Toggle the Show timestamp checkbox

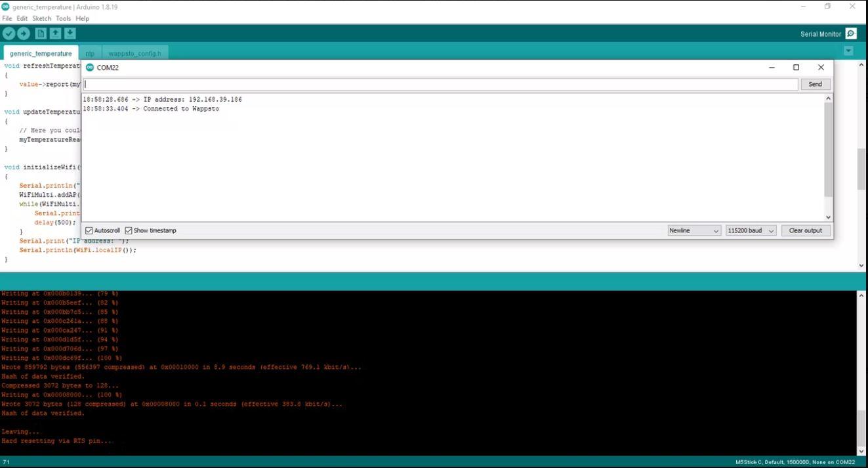click(x=129, y=230)
